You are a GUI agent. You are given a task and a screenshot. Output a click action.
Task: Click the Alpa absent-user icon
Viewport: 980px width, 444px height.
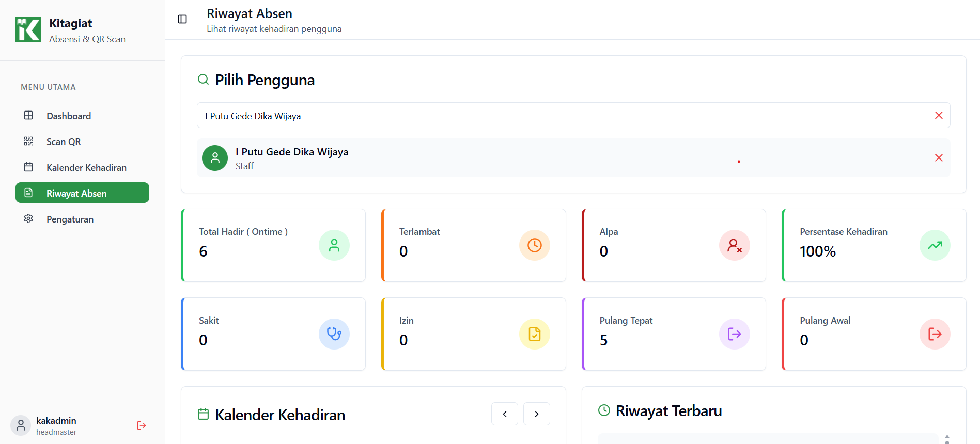[735, 245]
